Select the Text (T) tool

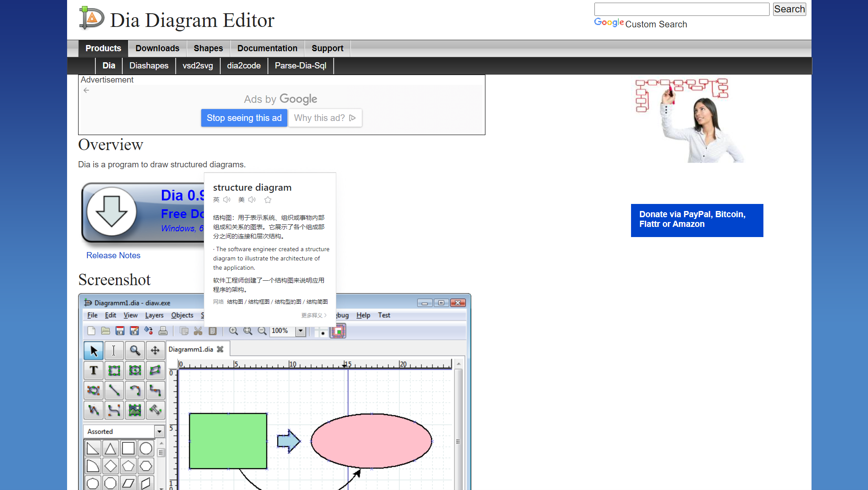pos(94,370)
